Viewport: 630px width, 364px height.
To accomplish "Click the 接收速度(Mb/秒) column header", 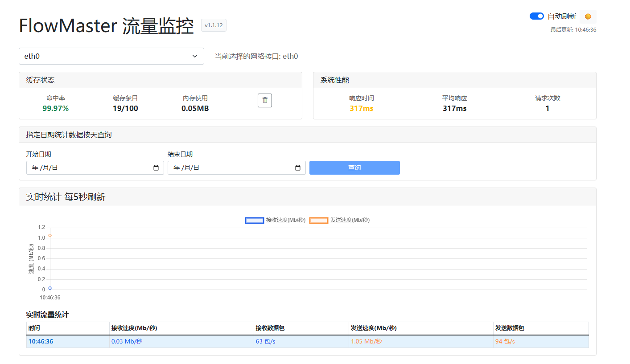I will click(x=181, y=328).
